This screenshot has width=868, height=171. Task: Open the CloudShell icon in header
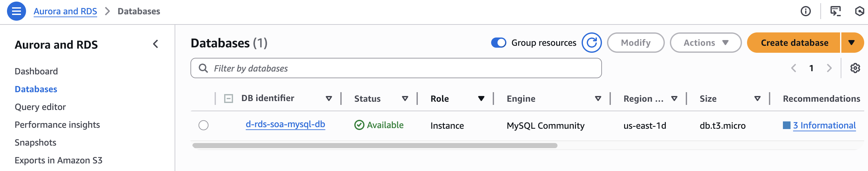[x=835, y=11]
